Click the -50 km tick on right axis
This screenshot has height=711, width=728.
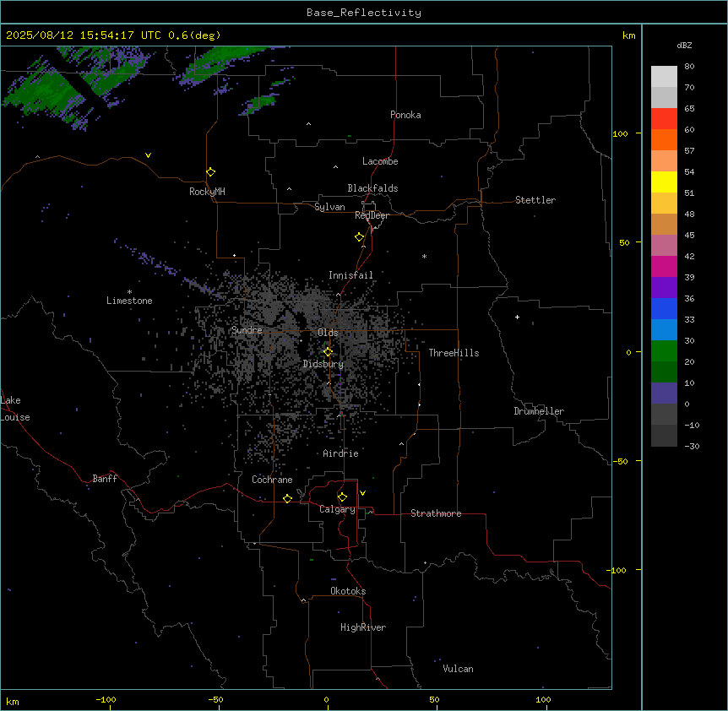[620, 461]
